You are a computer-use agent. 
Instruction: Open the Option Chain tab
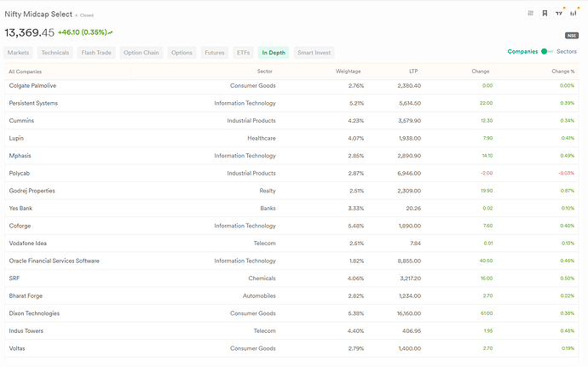coord(141,53)
